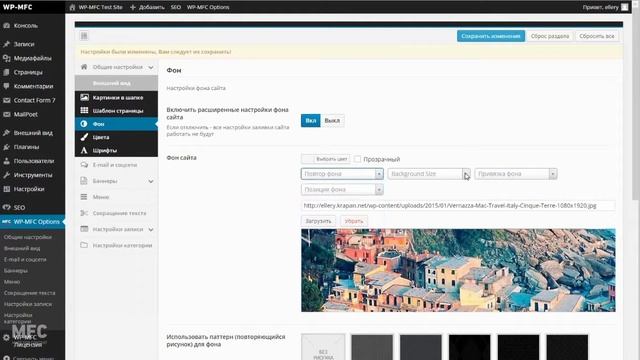
Task: Open Медиафайлы media icon
Action: (x=7, y=58)
